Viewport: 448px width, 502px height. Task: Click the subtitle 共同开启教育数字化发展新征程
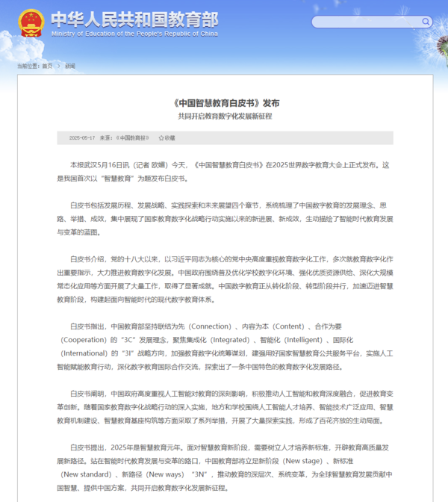pos(225,117)
